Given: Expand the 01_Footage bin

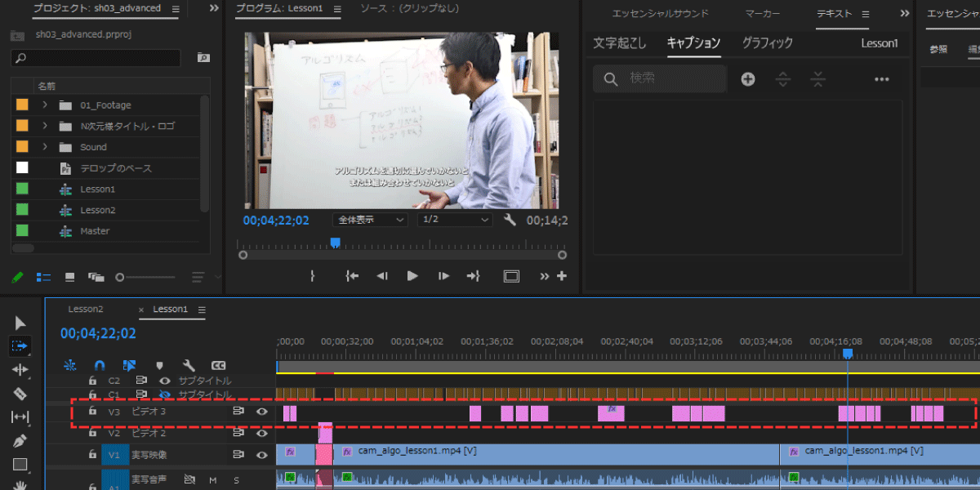Looking at the screenshot, I should pos(45,105).
